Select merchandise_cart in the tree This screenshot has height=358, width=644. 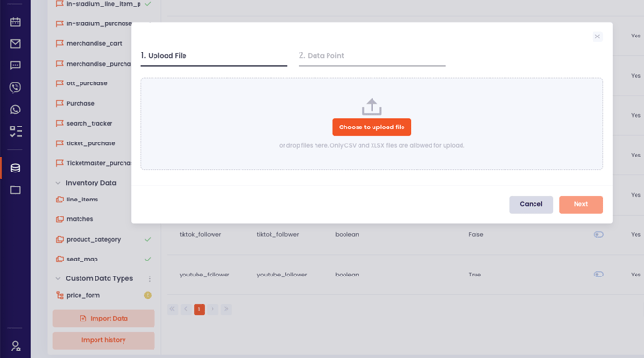click(x=95, y=43)
